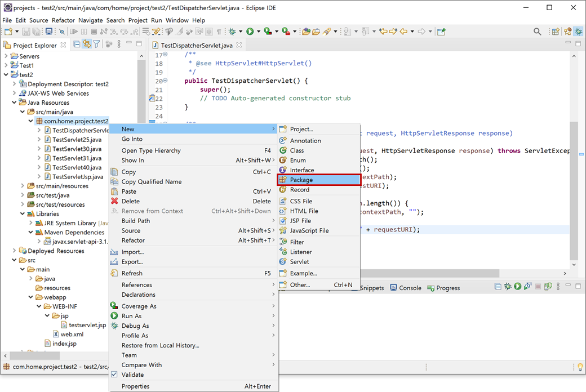The width and height of the screenshot is (586, 392).
Task: Expand the Servers project node
Action: [6, 56]
